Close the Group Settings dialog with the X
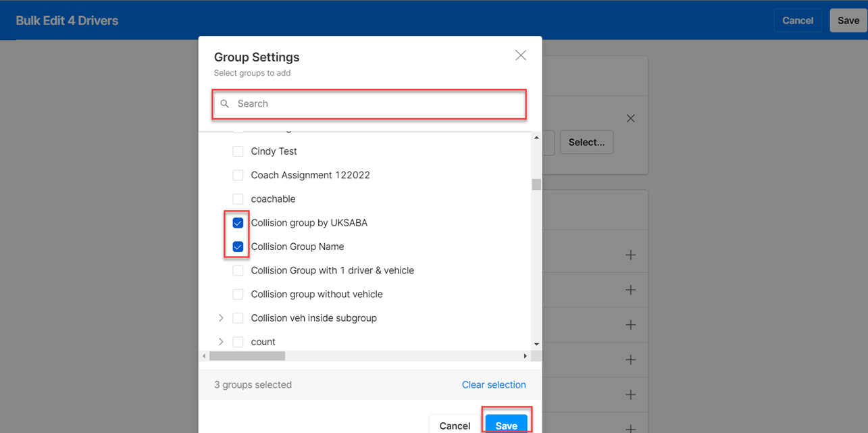Viewport: 868px width, 433px height. pos(520,55)
